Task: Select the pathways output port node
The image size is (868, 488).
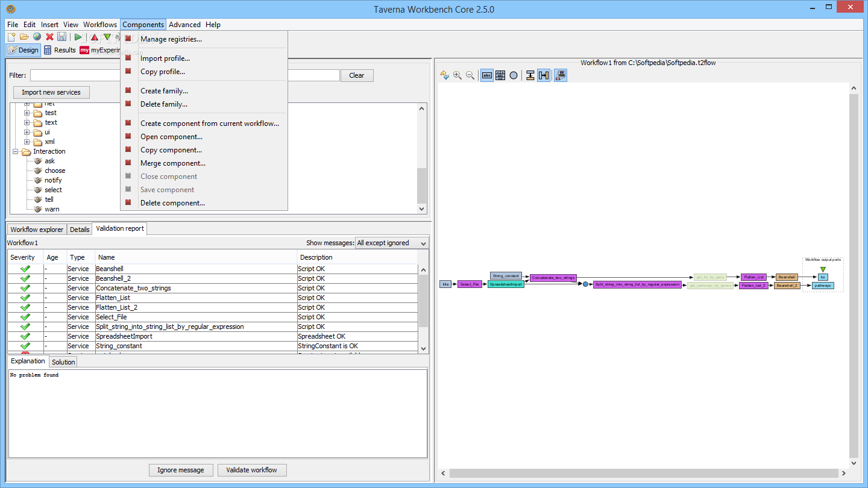Action: pyautogui.click(x=822, y=286)
